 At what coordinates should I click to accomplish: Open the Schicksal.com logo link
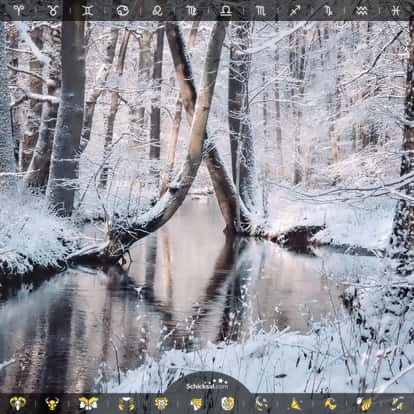[x=207, y=385]
